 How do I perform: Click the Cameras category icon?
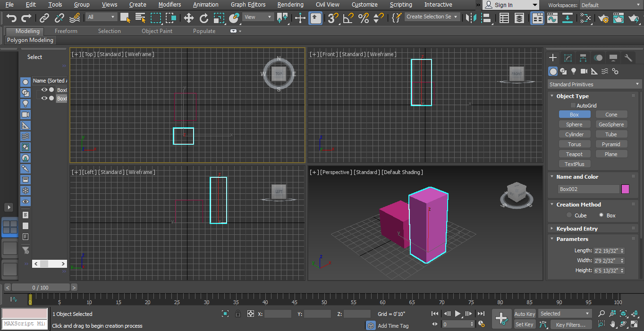(584, 71)
